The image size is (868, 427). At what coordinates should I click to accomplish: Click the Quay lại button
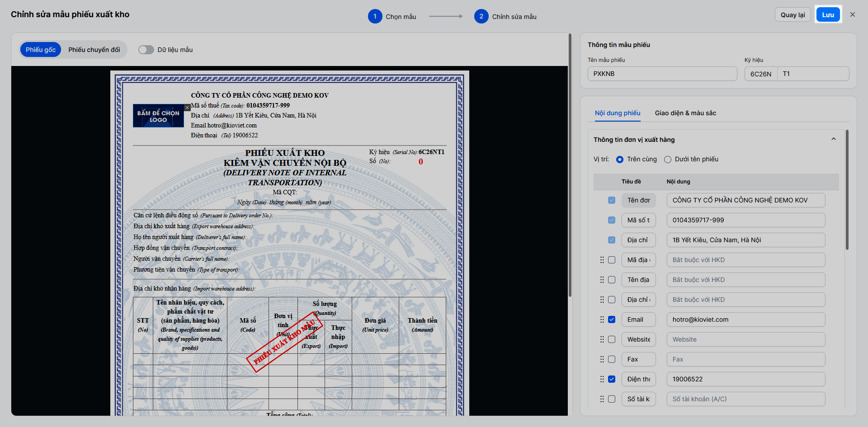[x=793, y=14]
